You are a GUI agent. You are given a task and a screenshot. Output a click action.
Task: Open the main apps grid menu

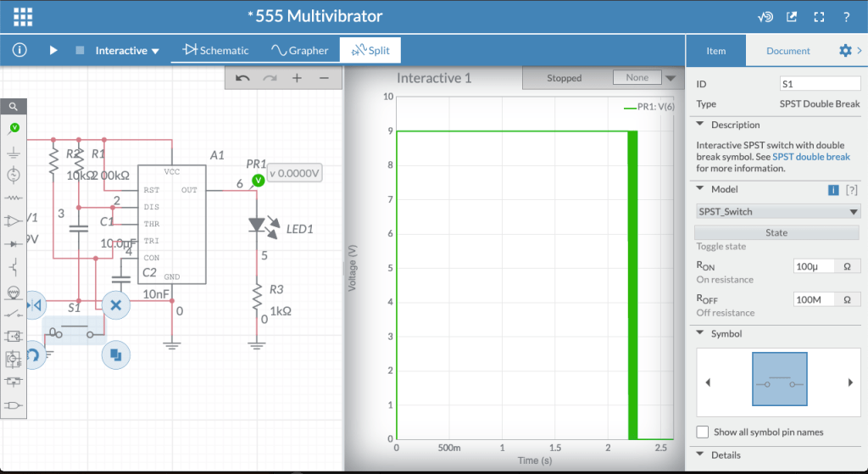click(23, 16)
